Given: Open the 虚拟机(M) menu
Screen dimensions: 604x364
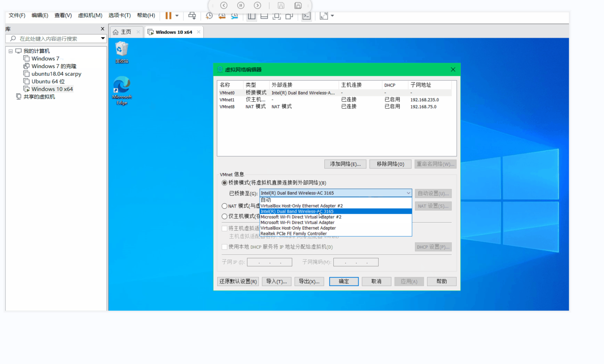Looking at the screenshot, I should [90, 15].
